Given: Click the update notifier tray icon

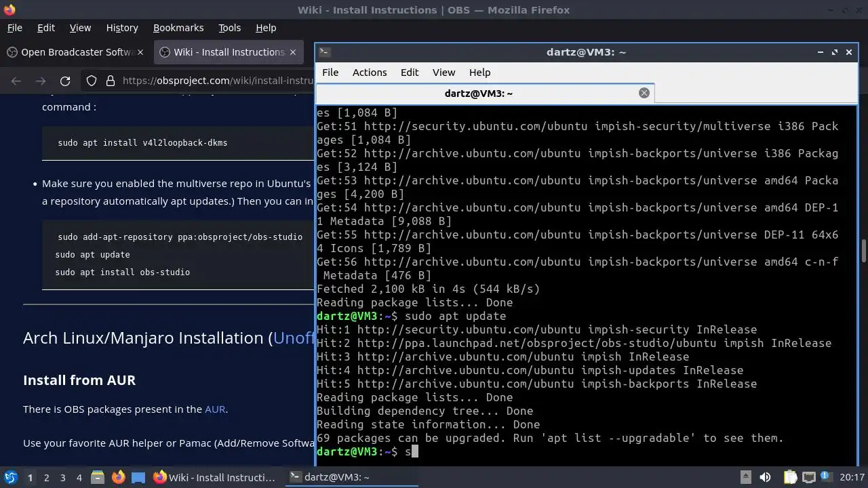Looking at the screenshot, I should 827,477.
